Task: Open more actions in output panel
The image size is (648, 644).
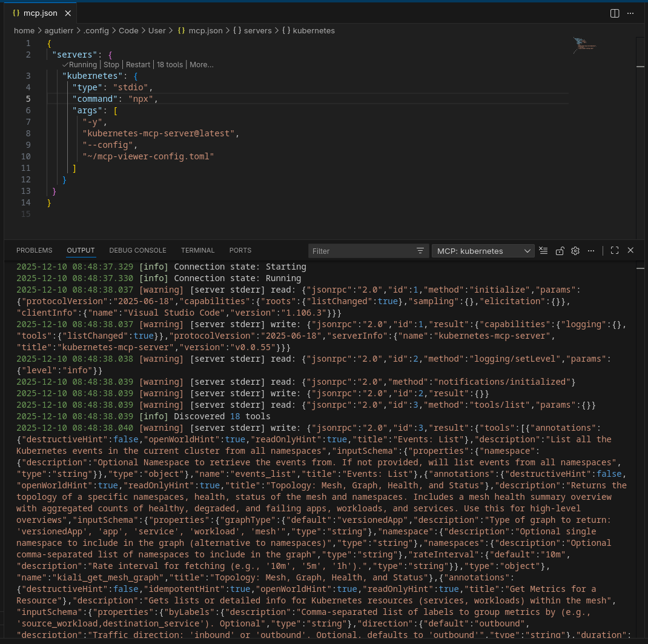Action: [x=591, y=251]
